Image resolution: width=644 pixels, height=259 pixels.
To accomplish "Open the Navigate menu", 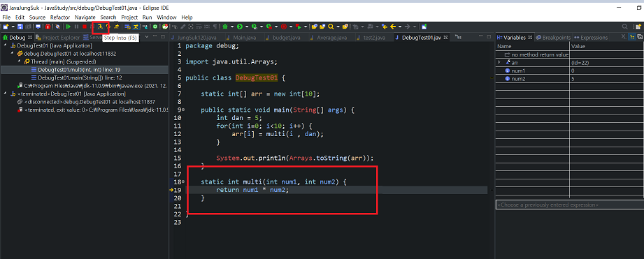I will click(85, 17).
